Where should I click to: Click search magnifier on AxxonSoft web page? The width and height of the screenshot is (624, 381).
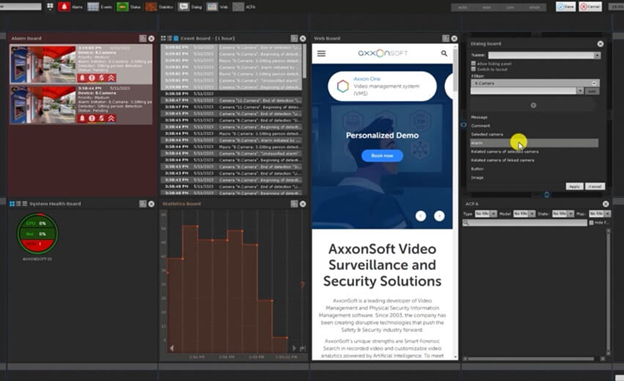click(x=444, y=53)
